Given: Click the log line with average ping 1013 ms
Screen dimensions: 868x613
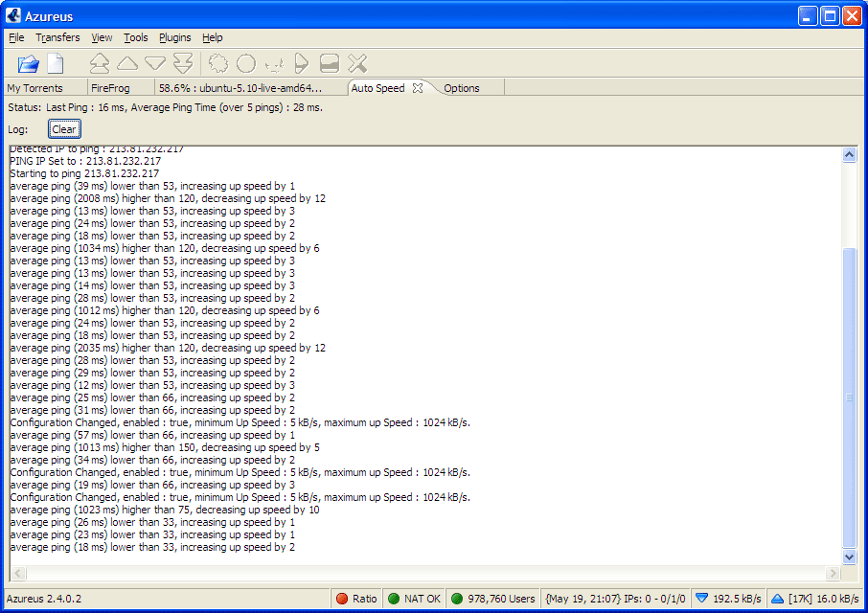Looking at the screenshot, I should tap(165, 447).
